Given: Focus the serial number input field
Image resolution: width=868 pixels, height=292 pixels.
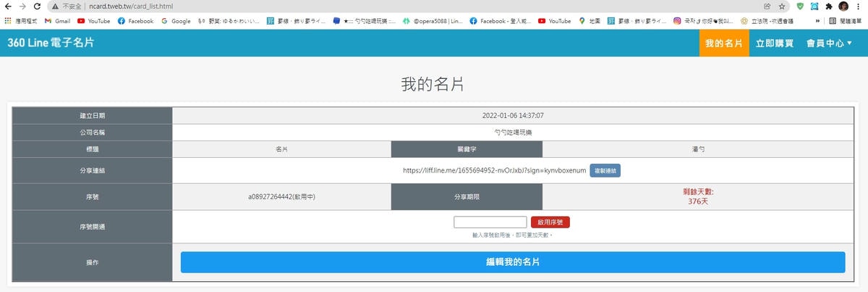Looking at the screenshot, I should click(490, 222).
